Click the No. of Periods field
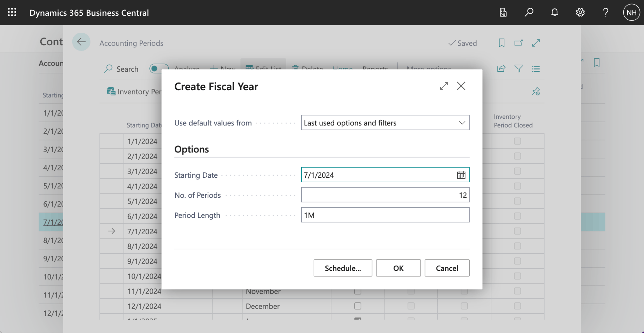Screen dimensions: 644x333 click(x=385, y=195)
